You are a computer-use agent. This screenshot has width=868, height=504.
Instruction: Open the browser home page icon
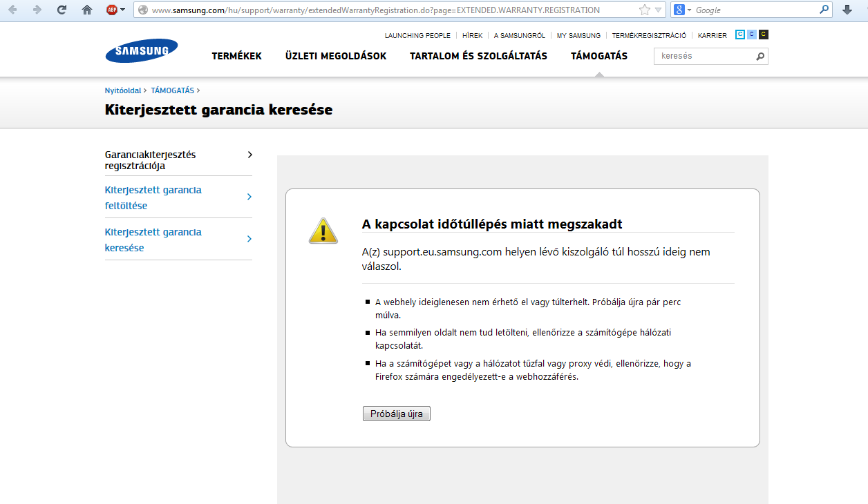(86, 10)
